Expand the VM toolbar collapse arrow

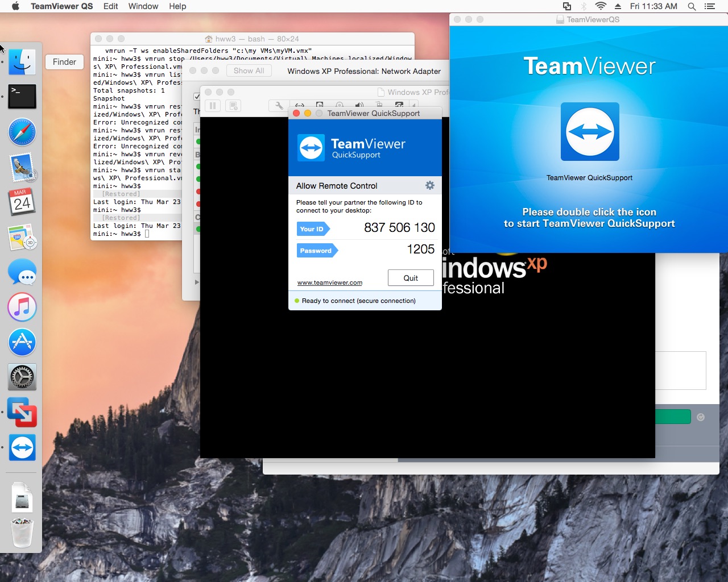pyautogui.click(x=414, y=106)
